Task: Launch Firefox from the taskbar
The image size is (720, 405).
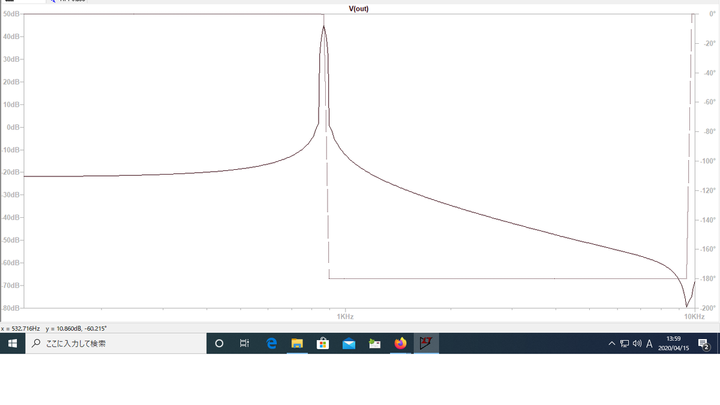Action: [x=401, y=343]
